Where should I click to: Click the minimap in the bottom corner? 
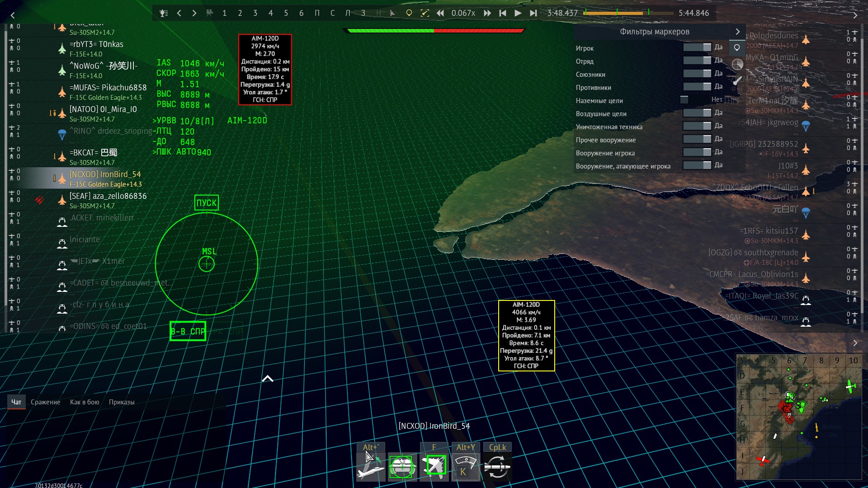798,417
